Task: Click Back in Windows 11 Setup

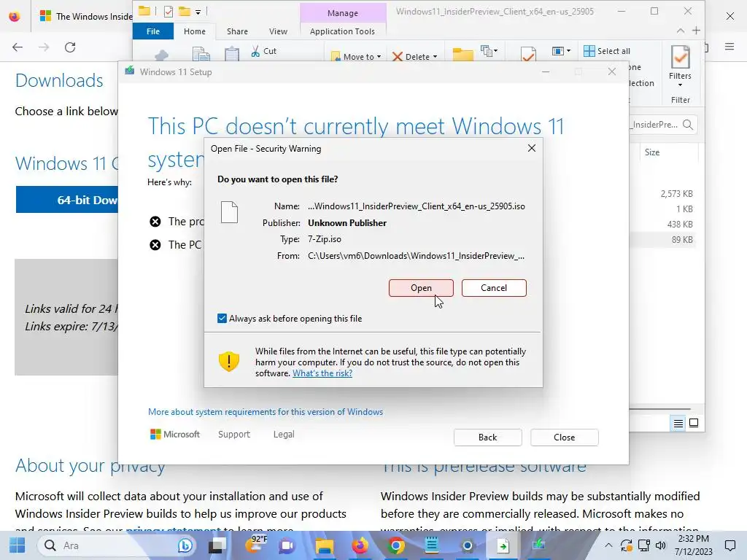Action: pyautogui.click(x=487, y=437)
